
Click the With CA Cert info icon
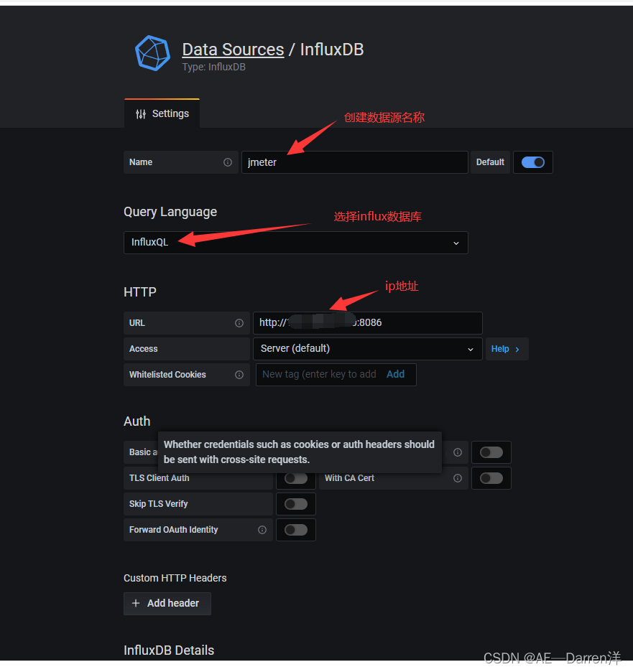[458, 478]
